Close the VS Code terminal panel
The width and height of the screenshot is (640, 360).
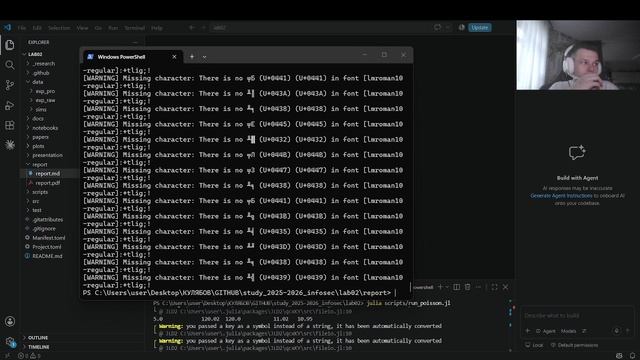coord(505,287)
